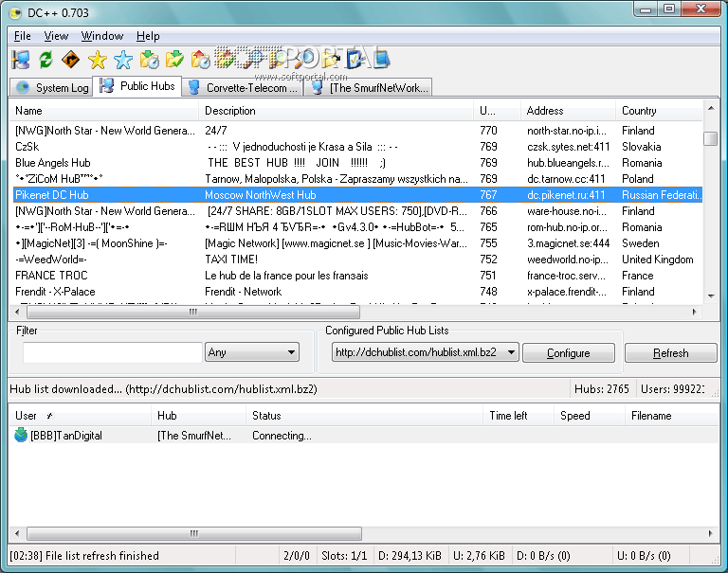Click the green Reconnect arrows icon
Screen dimensions: 728x573
pos(45,60)
